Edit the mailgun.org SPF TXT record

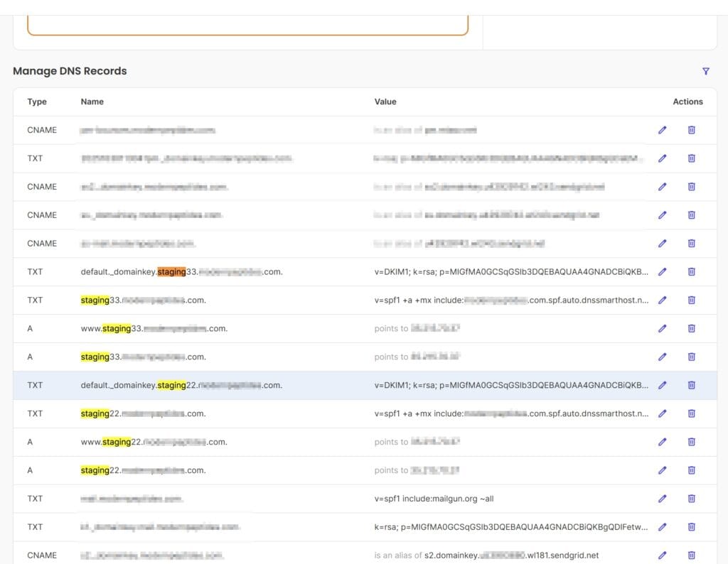[663, 499]
